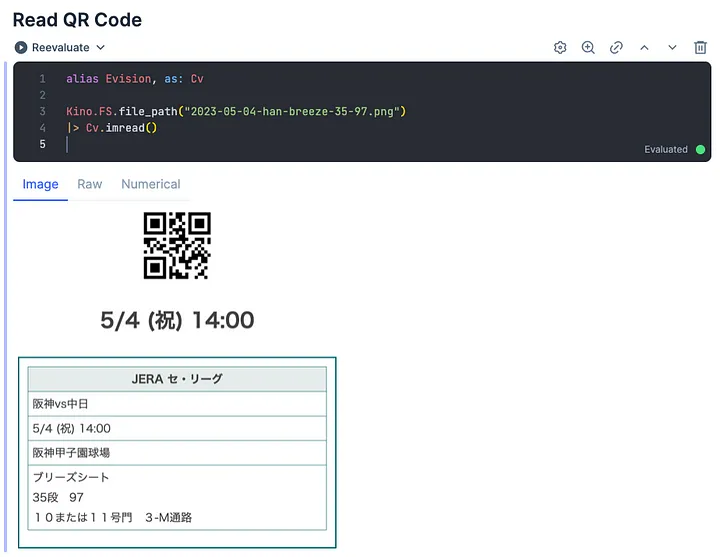Select the Image output tab
720x557 pixels.
click(x=40, y=184)
